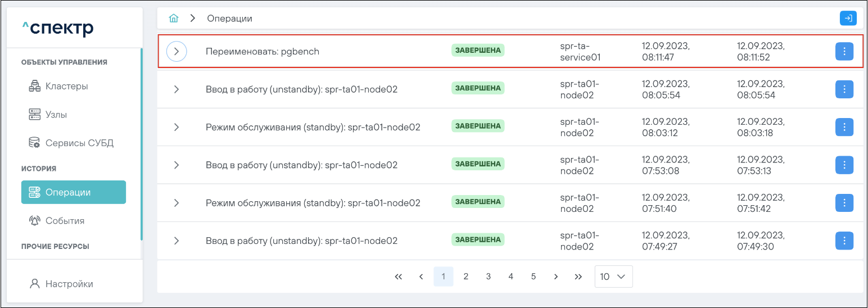Open actions menu for the pgbench rename operation
Viewport: 868px width, 308px height.
[x=844, y=51]
